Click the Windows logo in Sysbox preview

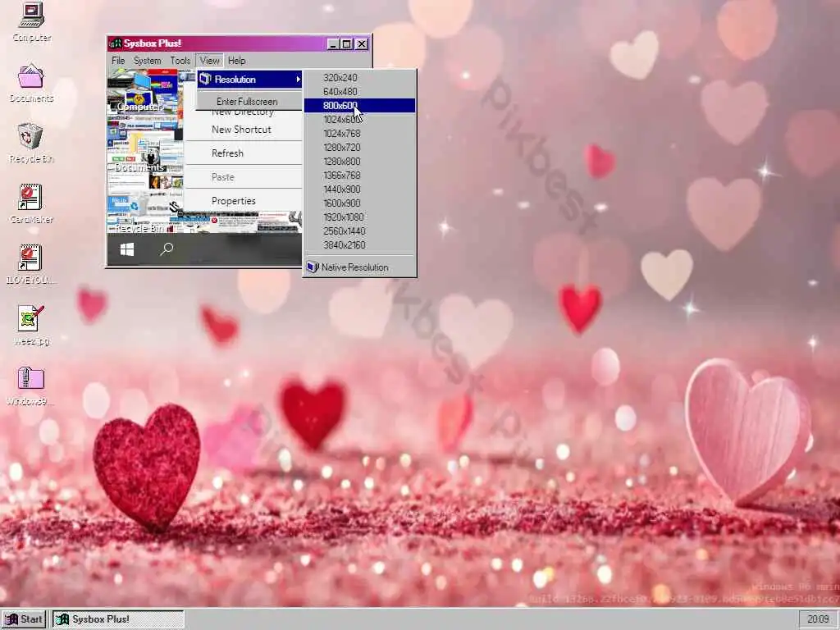127,249
